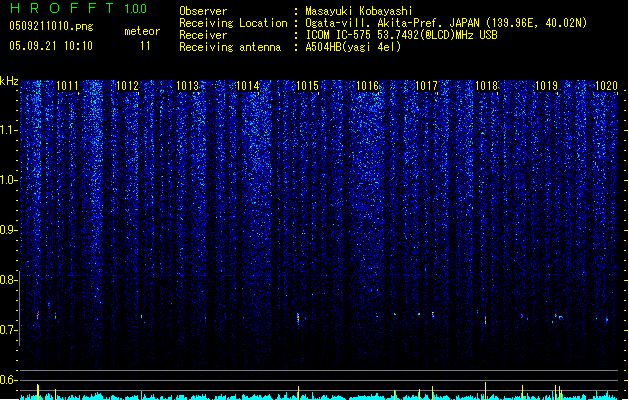Click the 0.6 frequency axis label
Viewport: 629px width, 400px height.
point(8,380)
